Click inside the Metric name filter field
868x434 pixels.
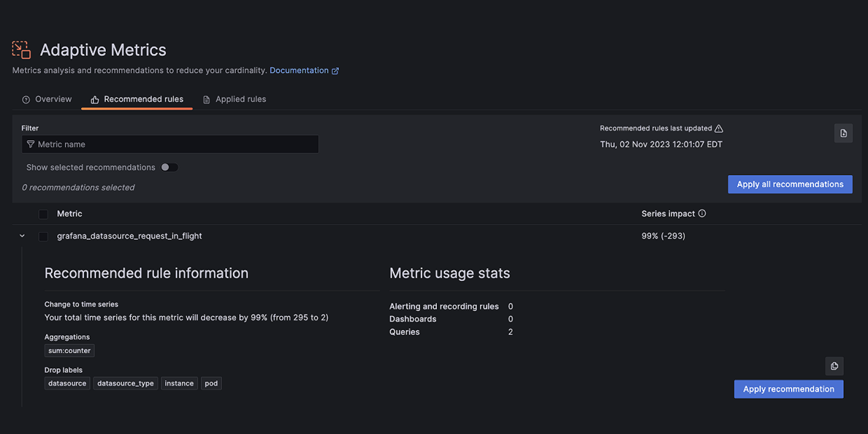point(170,144)
